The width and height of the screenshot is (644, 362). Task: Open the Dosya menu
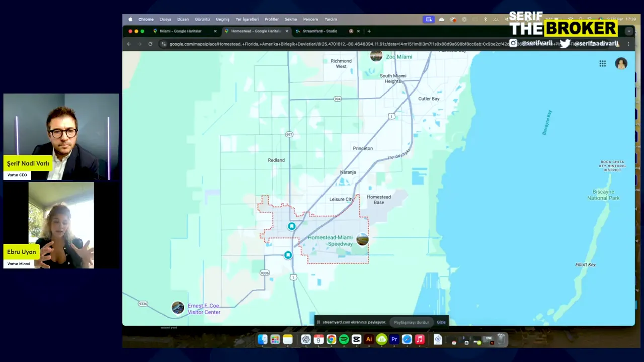coord(166,19)
